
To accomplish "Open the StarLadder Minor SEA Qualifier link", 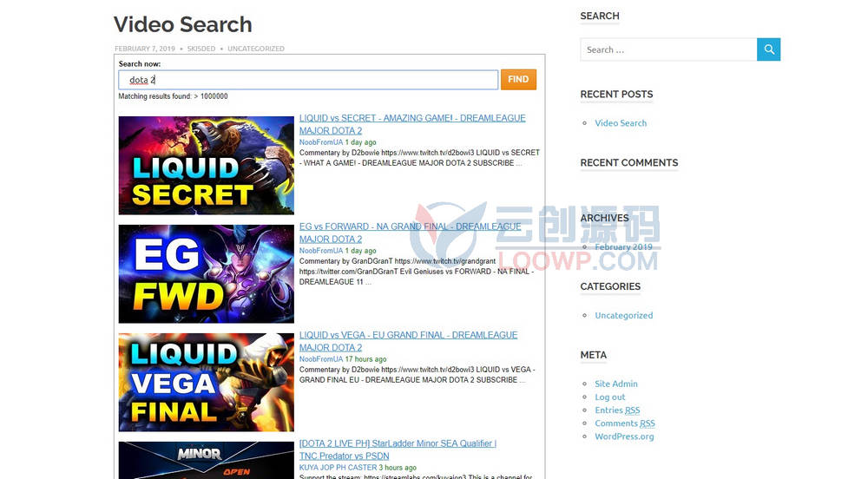I will click(x=398, y=449).
